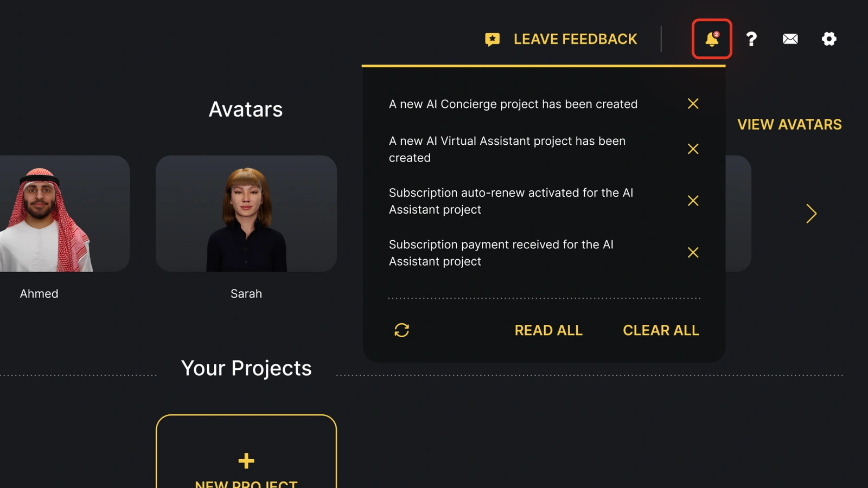Click READ ALL in notifications panel
This screenshot has height=488, width=868.
[548, 330]
